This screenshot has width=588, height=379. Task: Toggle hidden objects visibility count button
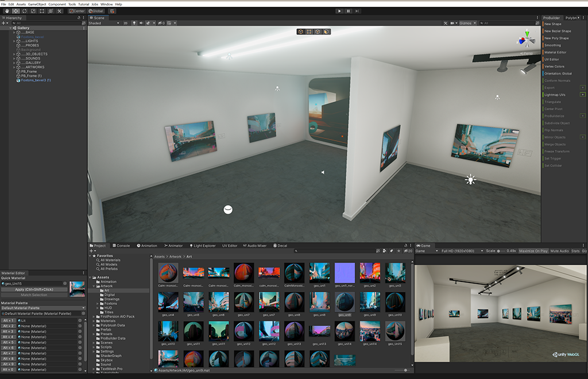click(x=161, y=23)
